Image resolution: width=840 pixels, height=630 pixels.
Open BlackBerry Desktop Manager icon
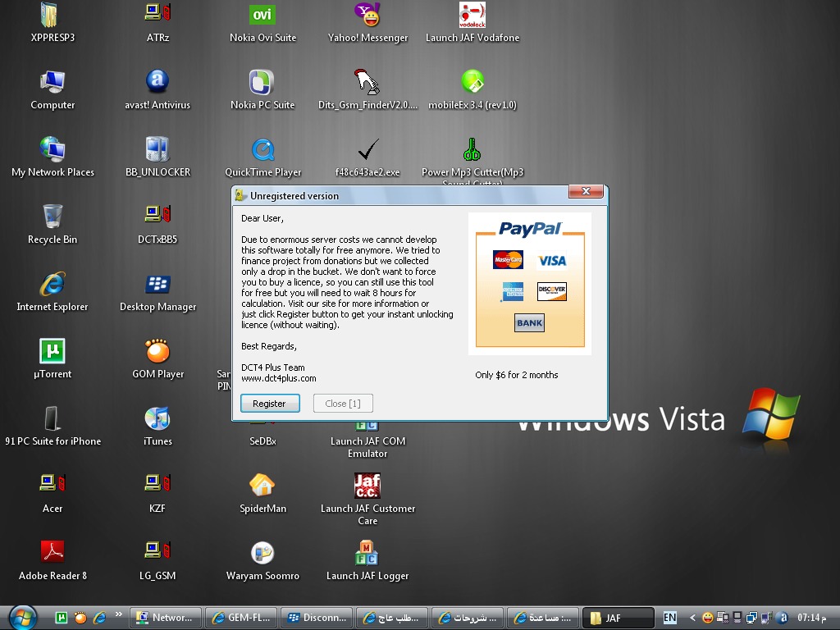157,284
